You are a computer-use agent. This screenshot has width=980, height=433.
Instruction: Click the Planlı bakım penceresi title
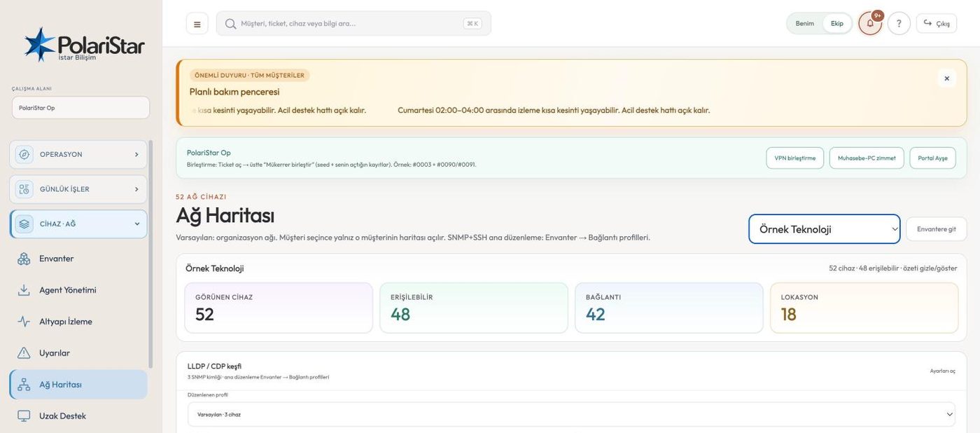point(234,92)
